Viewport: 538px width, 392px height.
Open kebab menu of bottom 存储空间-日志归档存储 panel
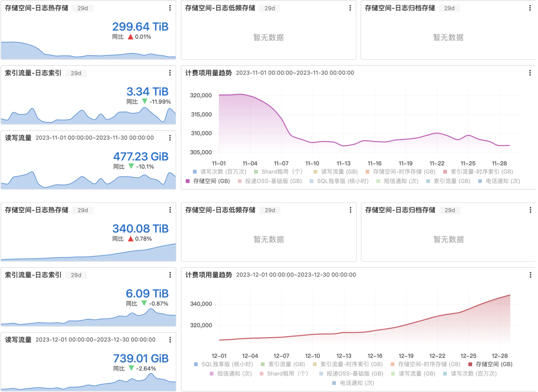530,210
